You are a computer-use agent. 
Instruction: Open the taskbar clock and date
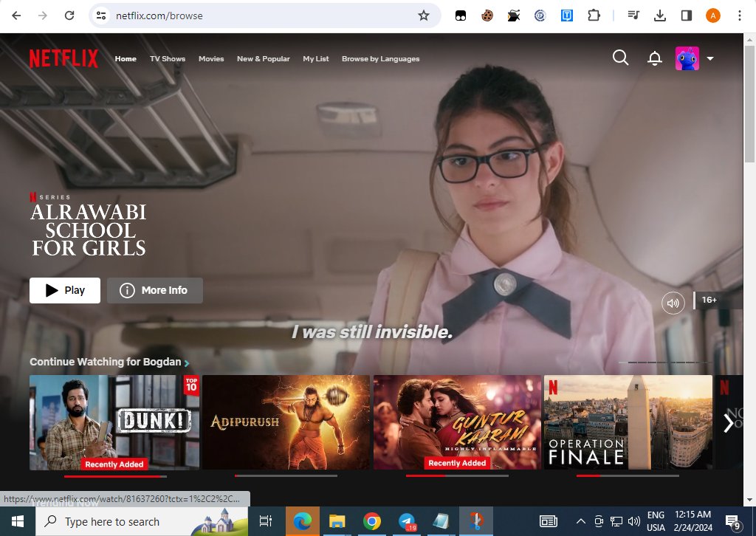tap(693, 521)
